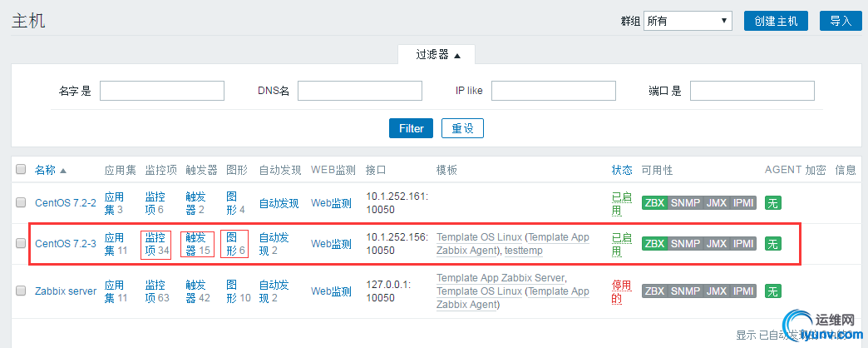Click the green 无 encryption badge for CentOS 7.2-3
Screen dimensions: 868x348
[x=773, y=244]
